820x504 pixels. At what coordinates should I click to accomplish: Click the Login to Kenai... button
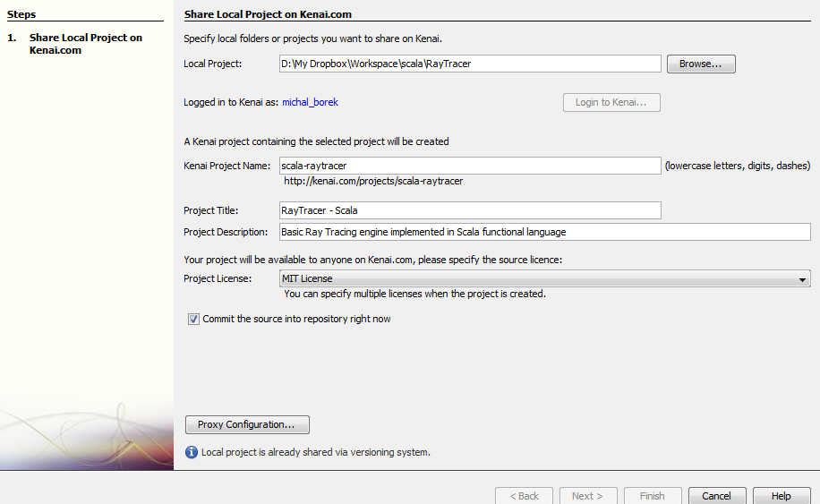pyautogui.click(x=611, y=102)
